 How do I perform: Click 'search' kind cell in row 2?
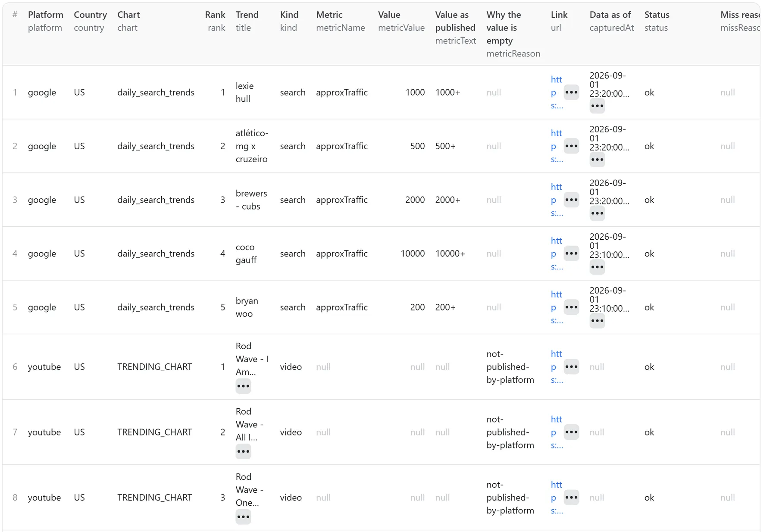pos(293,146)
